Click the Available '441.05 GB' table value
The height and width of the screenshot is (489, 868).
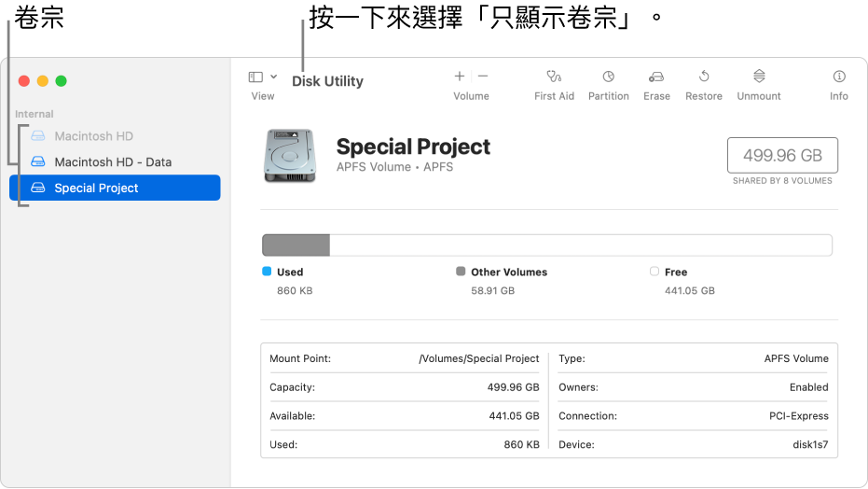(x=514, y=416)
